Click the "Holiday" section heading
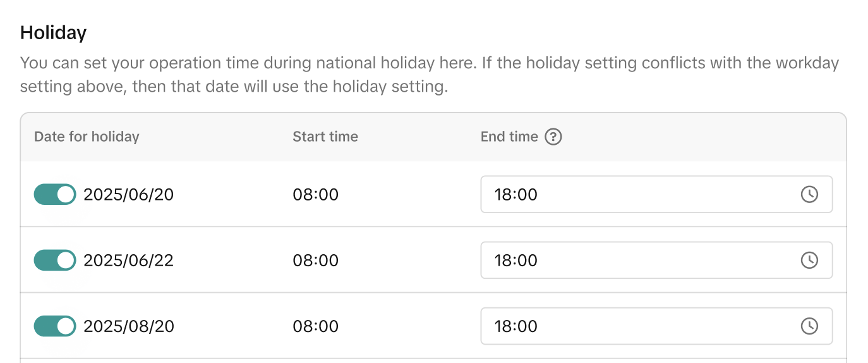The image size is (868, 363). pyautogui.click(x=53, y=33)
